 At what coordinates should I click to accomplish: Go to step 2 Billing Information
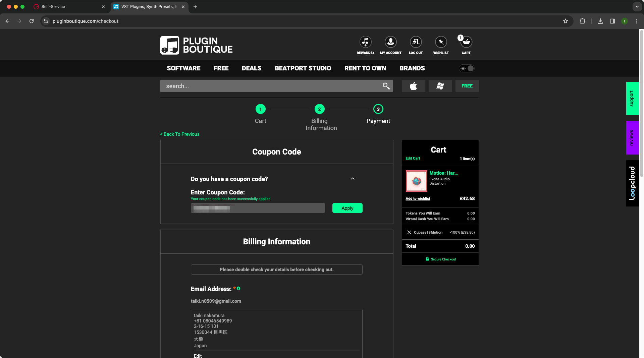click(x=320, y=117)
